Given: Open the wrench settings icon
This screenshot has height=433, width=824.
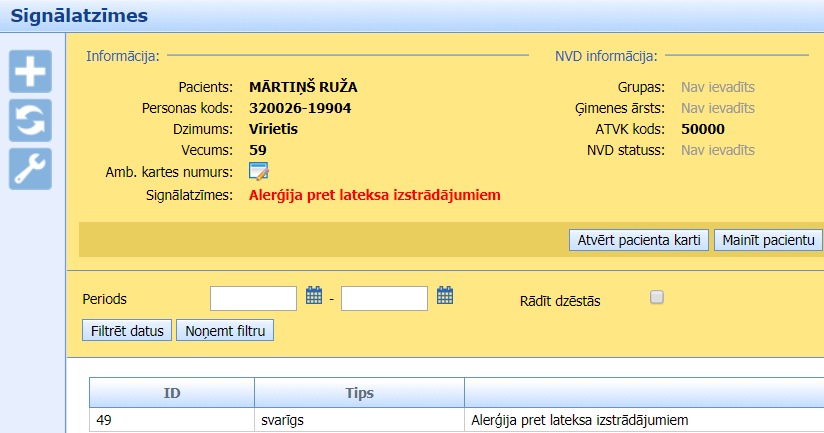Looking at the screenshot, I should point(30,169).
